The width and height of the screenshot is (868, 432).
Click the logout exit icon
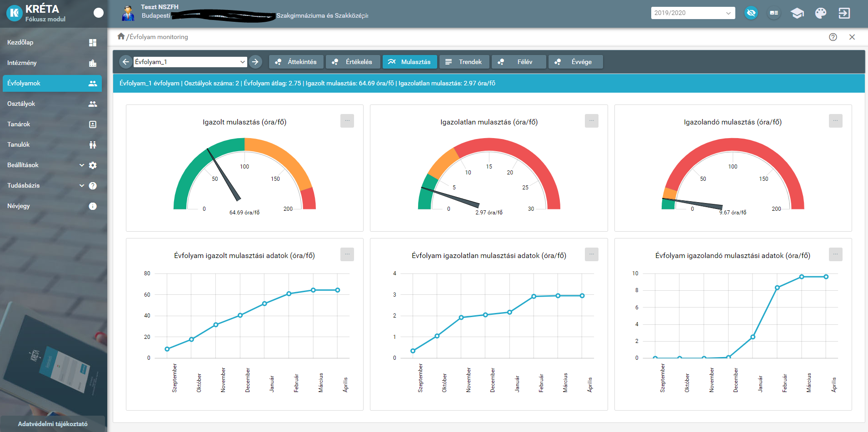(844, 13)
